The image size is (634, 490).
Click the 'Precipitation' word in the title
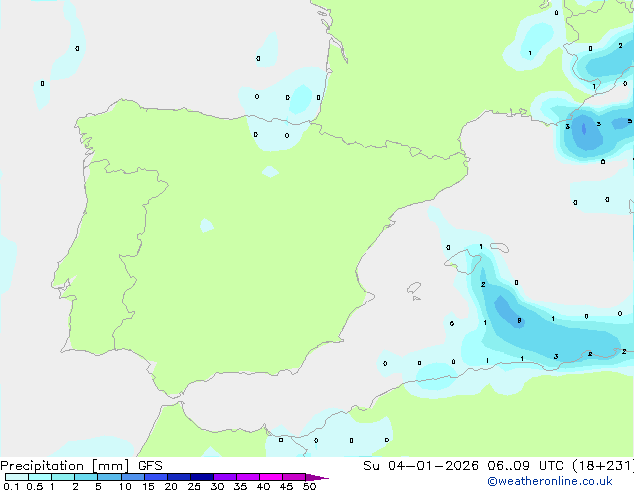point(42,466)
